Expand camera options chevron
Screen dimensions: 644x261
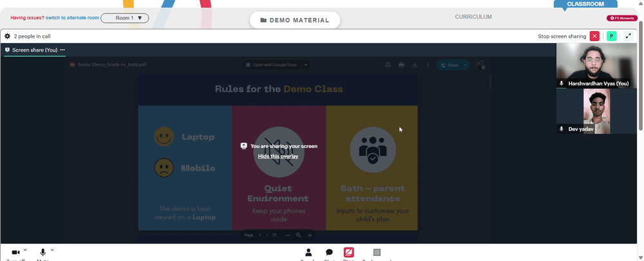26,250
